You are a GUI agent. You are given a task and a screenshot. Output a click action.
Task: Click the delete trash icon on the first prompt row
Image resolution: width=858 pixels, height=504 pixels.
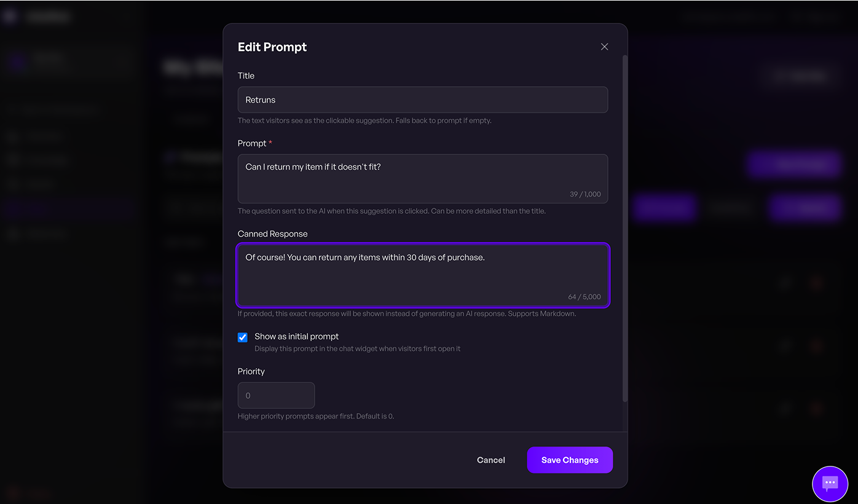pos(817,283)
